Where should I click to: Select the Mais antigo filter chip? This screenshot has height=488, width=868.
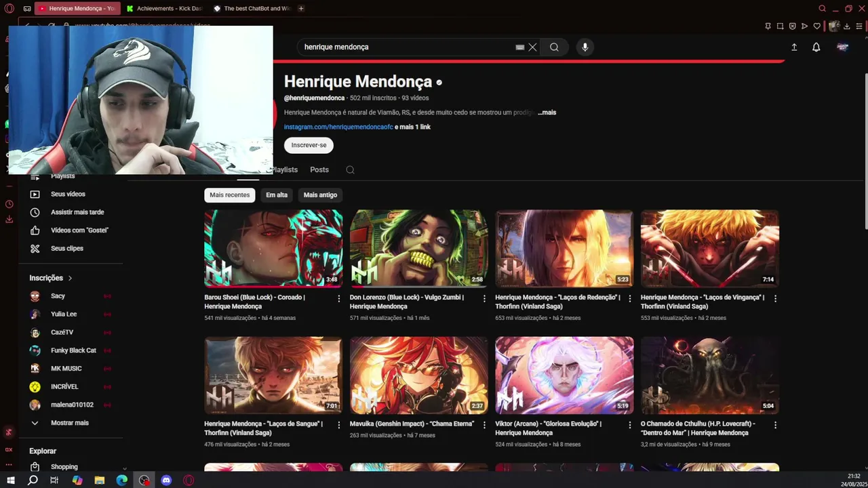coord(320,195)
